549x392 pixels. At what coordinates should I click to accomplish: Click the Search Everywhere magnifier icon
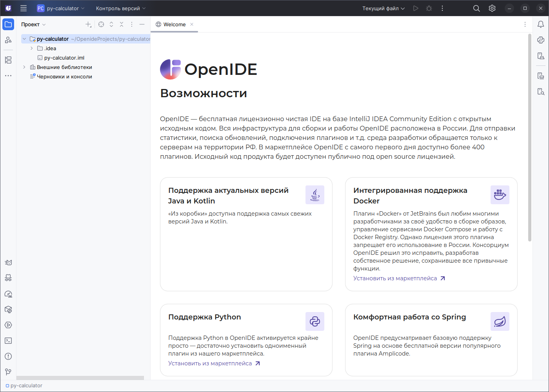tap(476, 8)
